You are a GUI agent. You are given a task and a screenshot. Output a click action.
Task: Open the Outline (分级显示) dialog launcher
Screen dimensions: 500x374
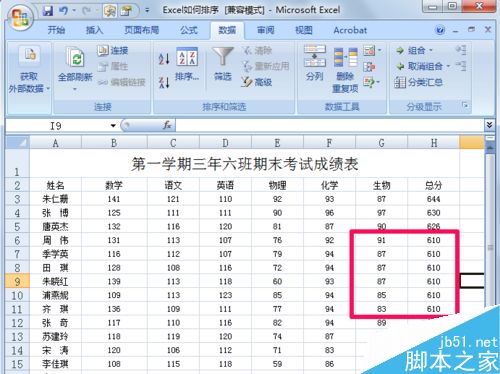[x=465, y=106]
